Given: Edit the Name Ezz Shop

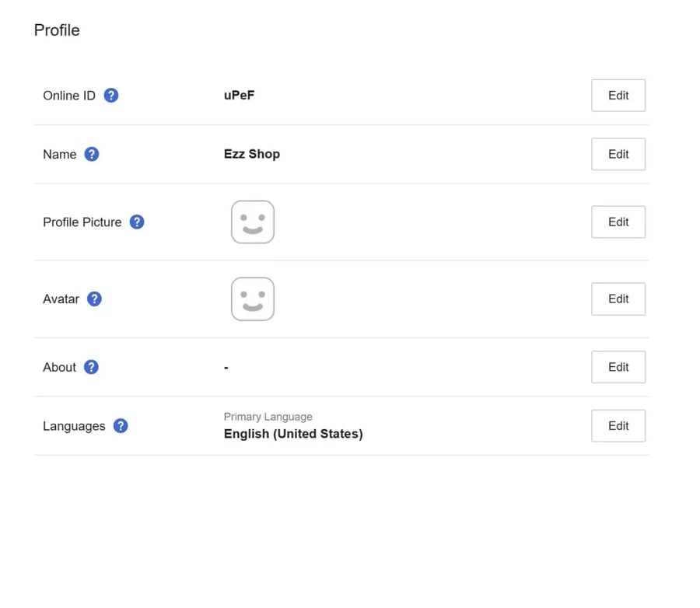Looking at the screenshot, I should [618, 154].
